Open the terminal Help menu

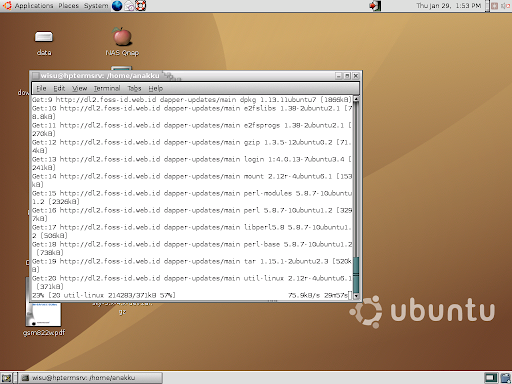click(156, 88)
